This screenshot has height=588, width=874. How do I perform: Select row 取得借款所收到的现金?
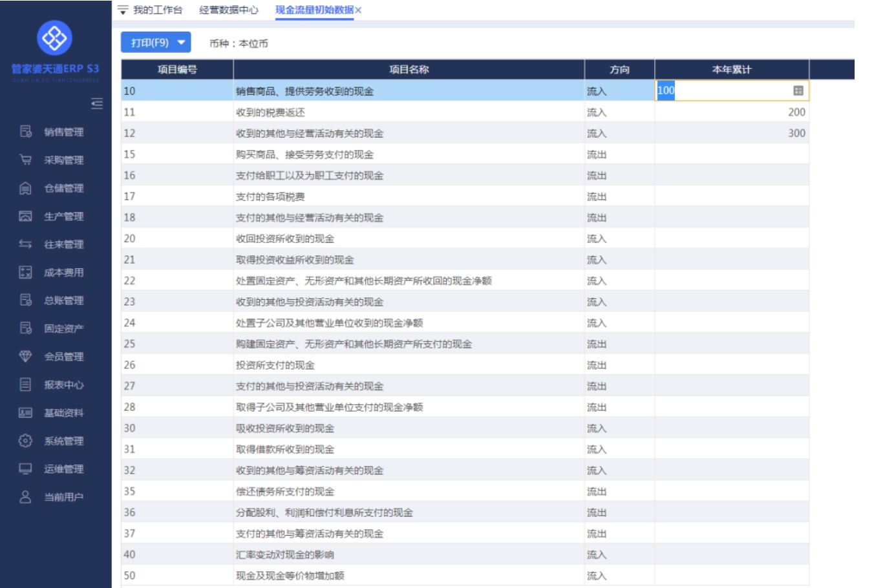pos(465,449)
